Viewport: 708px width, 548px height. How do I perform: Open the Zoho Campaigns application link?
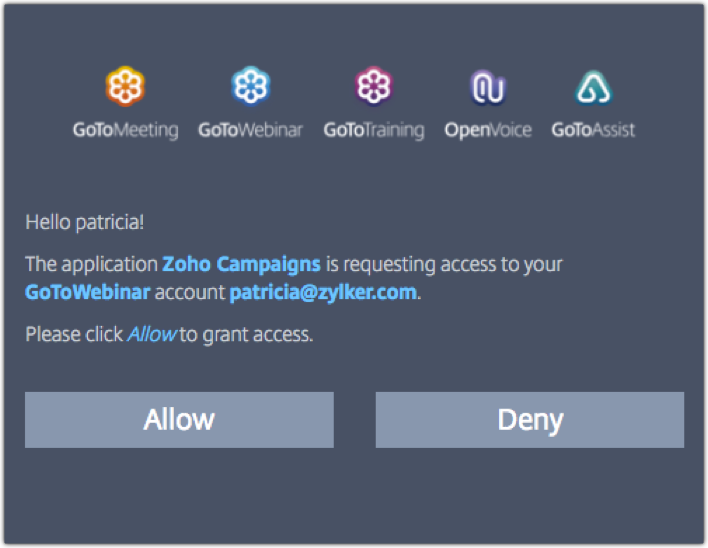point(241,265)
